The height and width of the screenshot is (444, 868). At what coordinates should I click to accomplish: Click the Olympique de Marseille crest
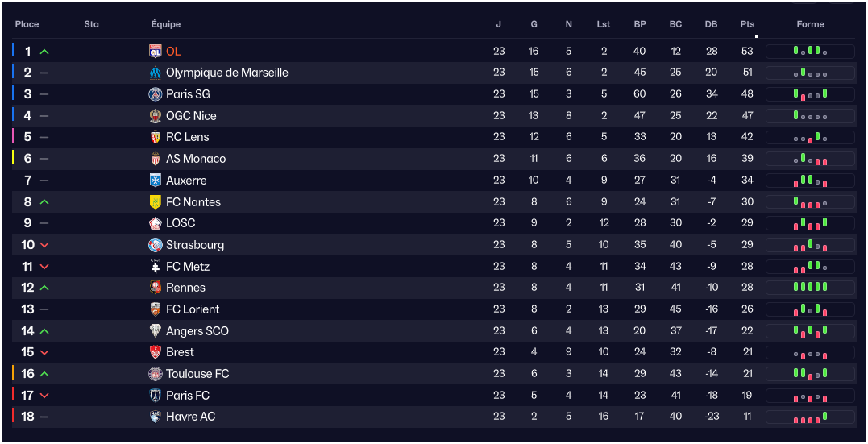pyautogui.click(x=156, y=73)
